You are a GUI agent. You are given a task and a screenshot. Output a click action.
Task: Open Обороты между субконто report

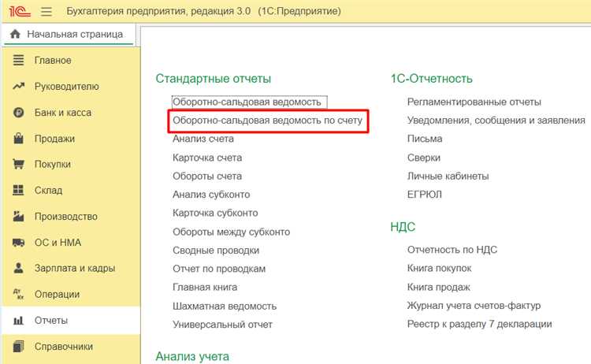click(232, 232)
